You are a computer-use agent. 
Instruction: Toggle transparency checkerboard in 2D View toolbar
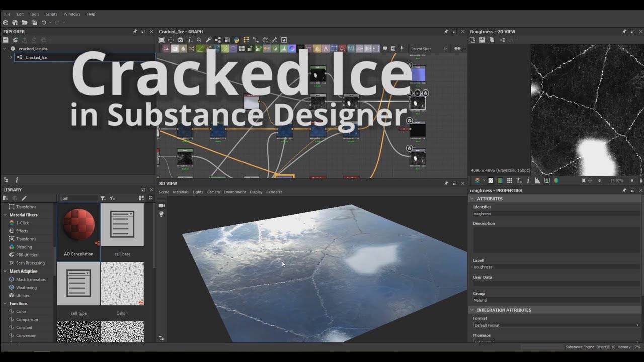(491, 180)
